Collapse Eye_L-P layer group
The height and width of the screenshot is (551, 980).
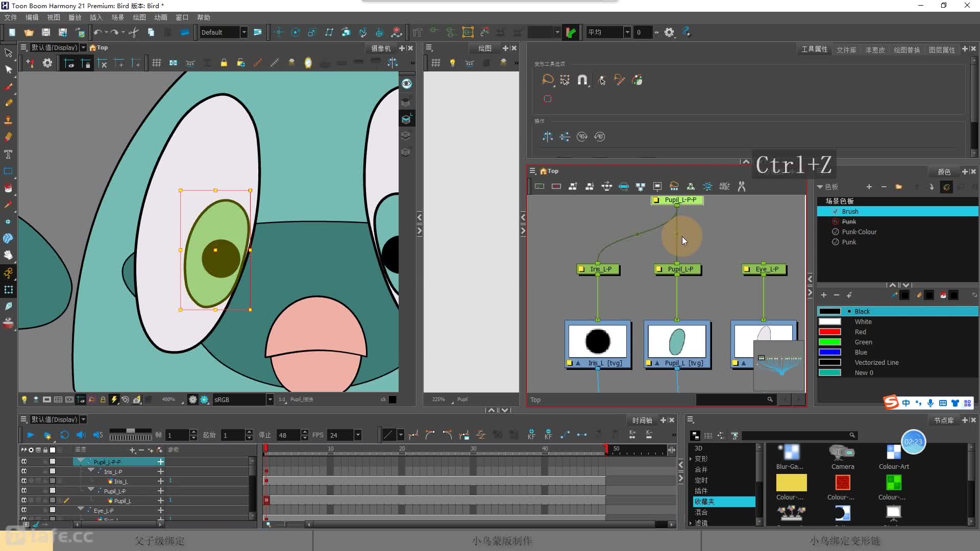coord(81,510)
